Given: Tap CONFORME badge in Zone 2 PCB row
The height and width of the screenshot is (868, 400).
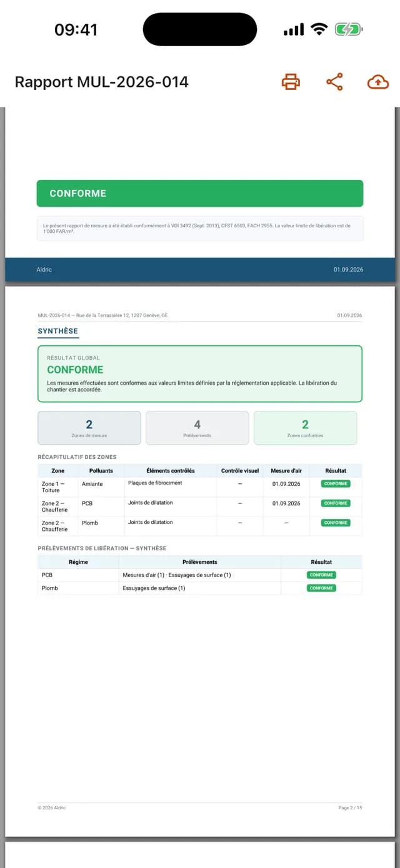Looking at the screenshot, I should pos(336,503).
